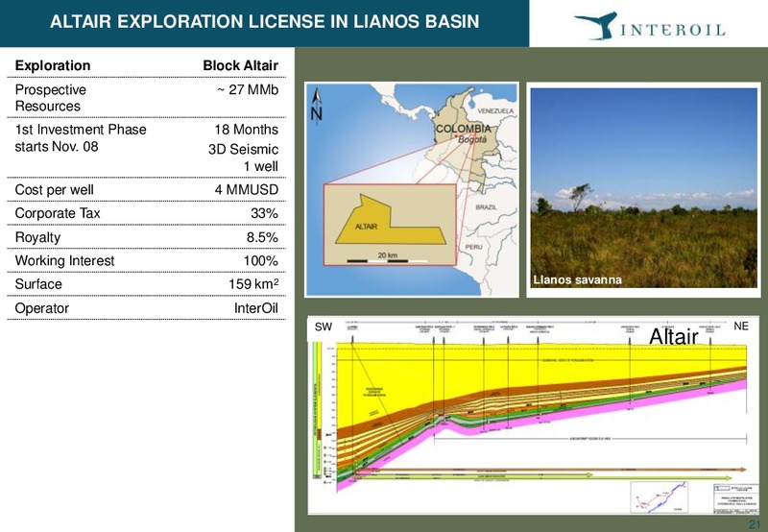Click the 'NE' label on cross-section

click(x=741, y=326)
